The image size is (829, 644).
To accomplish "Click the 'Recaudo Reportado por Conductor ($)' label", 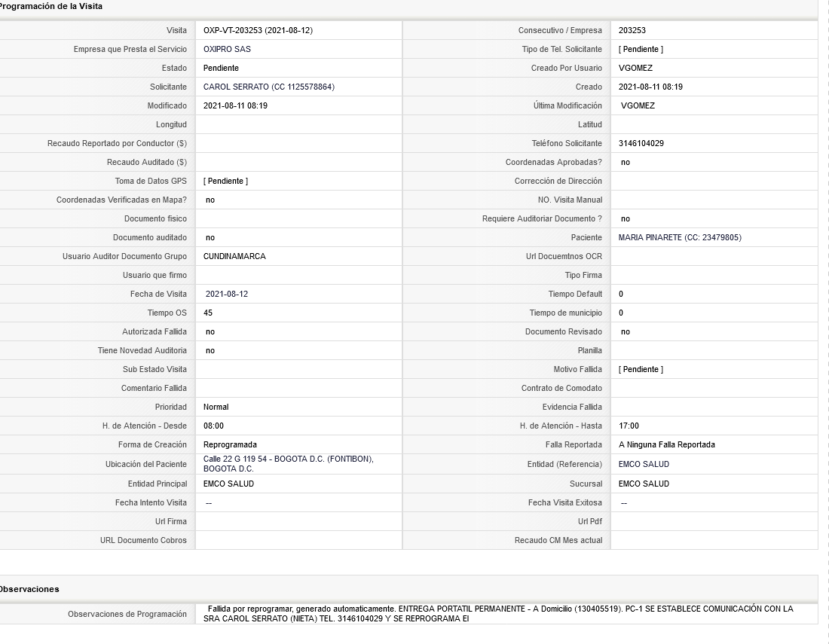I will [x=117, y=143].
